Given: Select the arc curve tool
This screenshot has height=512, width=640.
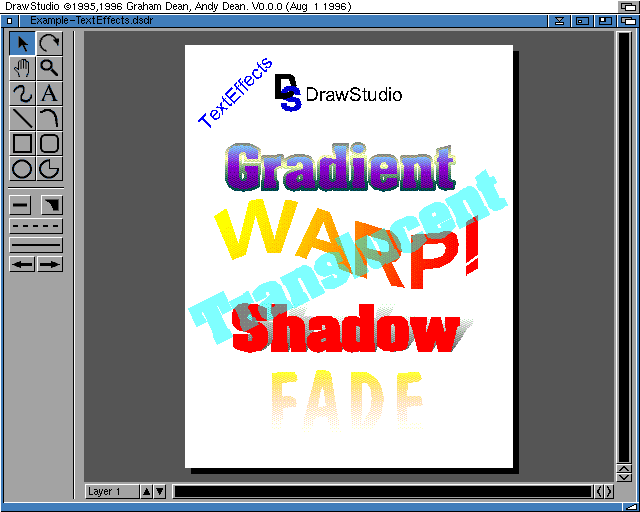Looking at the screenshot, I should click(x=49, y=118).
